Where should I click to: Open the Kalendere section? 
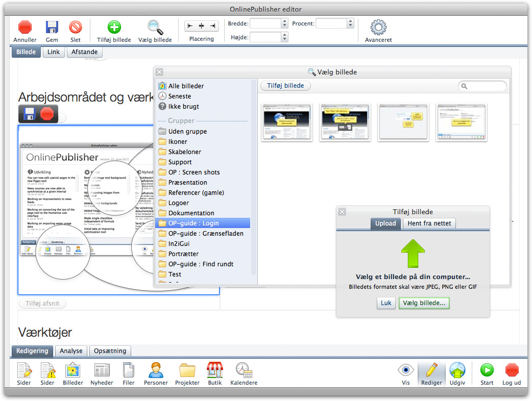(x=244, y=370)
